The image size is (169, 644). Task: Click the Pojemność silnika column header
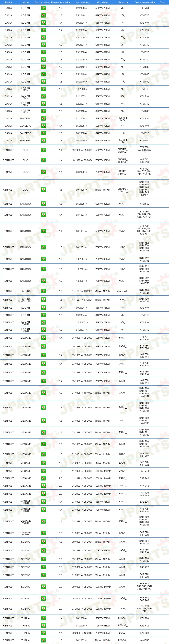coord(61,2)
